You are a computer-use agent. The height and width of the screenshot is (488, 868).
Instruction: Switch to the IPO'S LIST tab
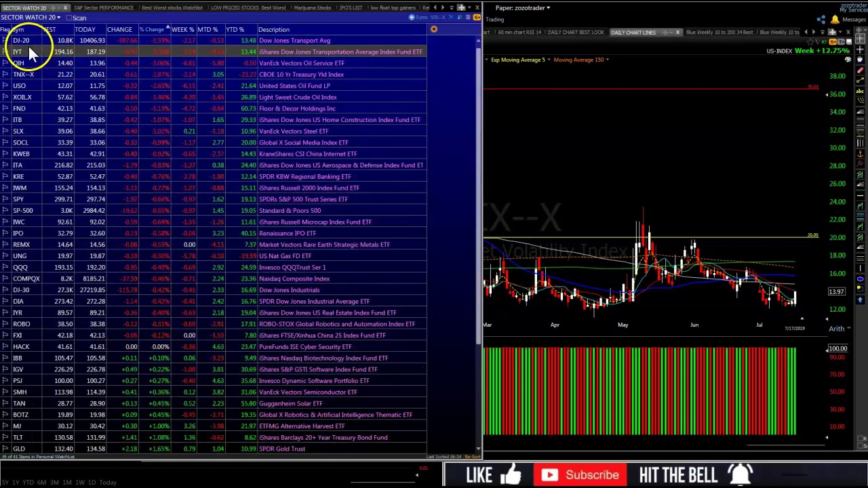coord(351,7)
